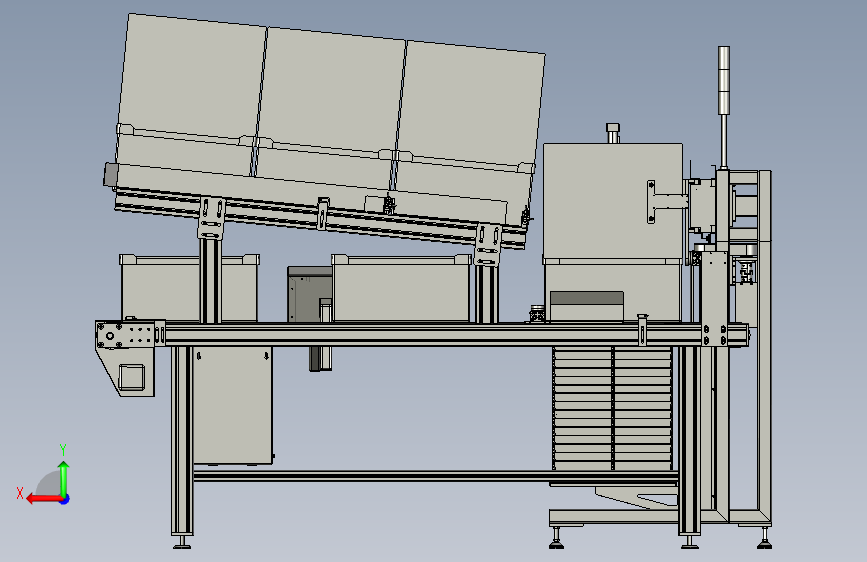Screen dimensions: 867x562
Task: Select the large upper enclosure box on right
Action: [x=613, y=202]
